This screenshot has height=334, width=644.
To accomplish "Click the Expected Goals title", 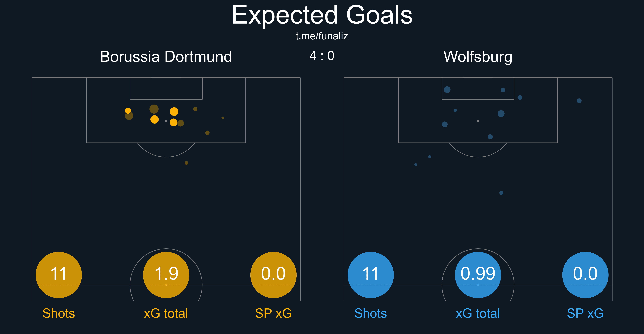I will pyautogui.click(x=322, y=15).
